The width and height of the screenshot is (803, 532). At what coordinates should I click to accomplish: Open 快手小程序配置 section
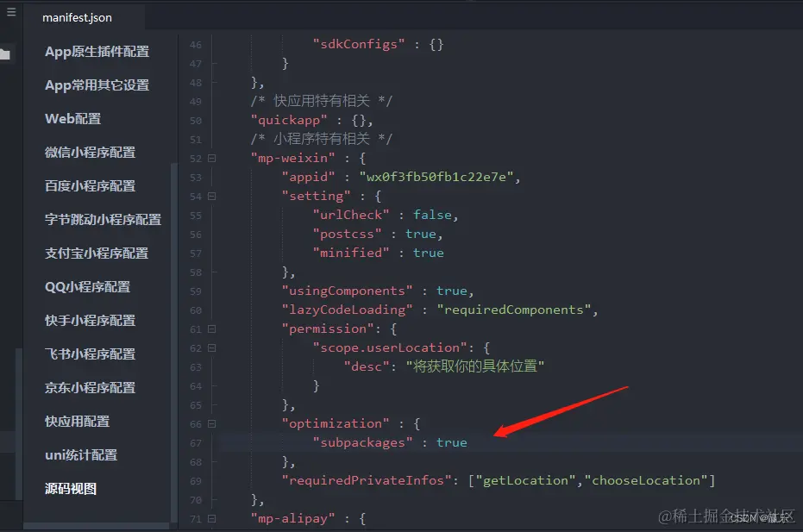[90, 321]
